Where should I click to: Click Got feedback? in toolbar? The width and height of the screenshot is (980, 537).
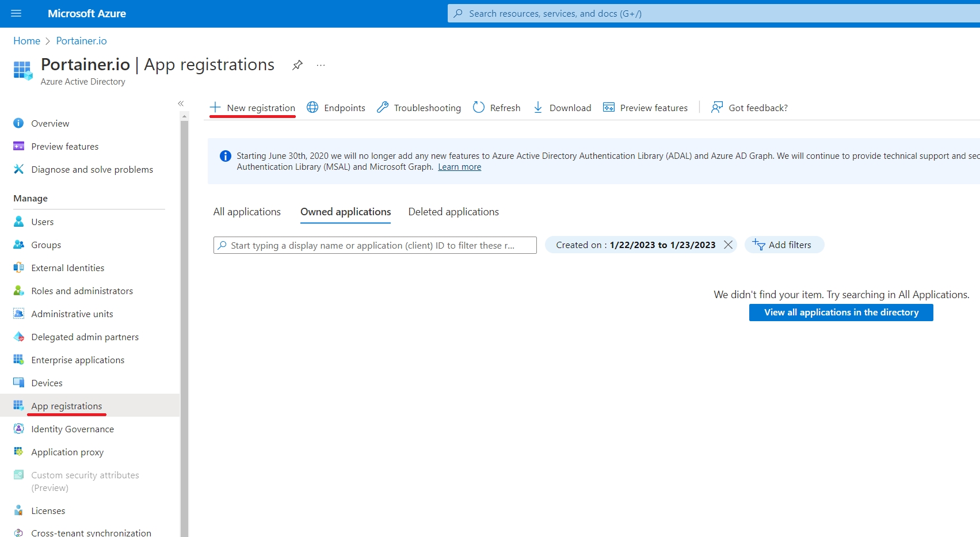[x=749, y=108]
